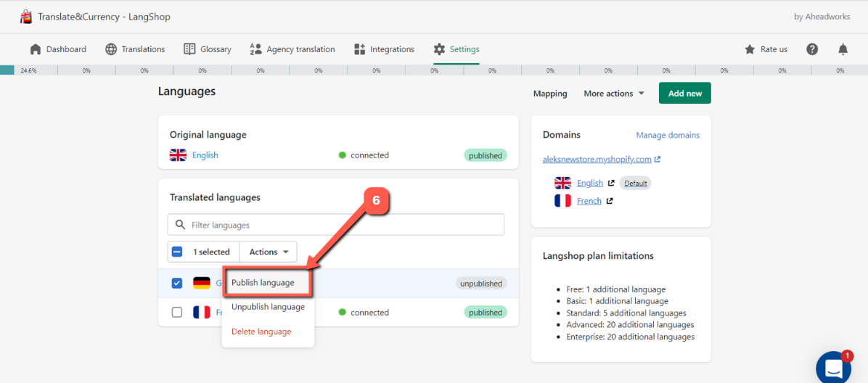Click the published badge in French row
The height and width of the screenshot is (383, 868).
point(486,312)
